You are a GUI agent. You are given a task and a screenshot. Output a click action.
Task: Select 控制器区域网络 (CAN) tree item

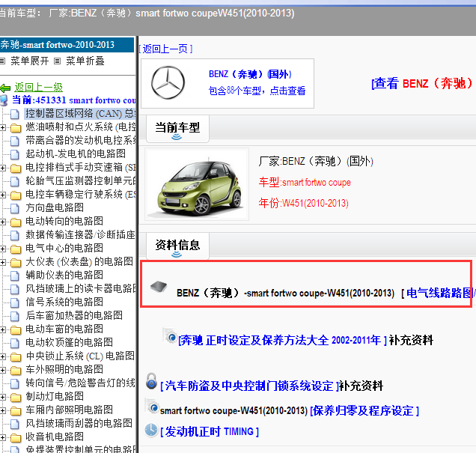click(80, 114)
